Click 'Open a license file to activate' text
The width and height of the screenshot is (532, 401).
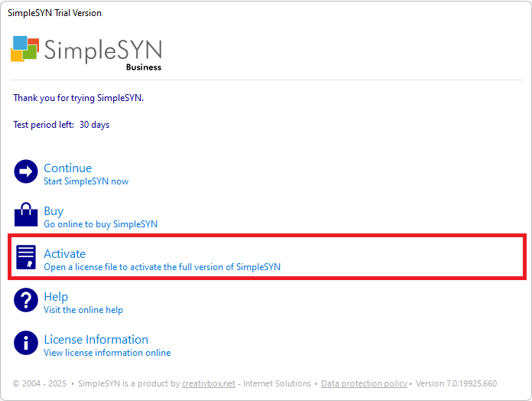pos(162,267)
